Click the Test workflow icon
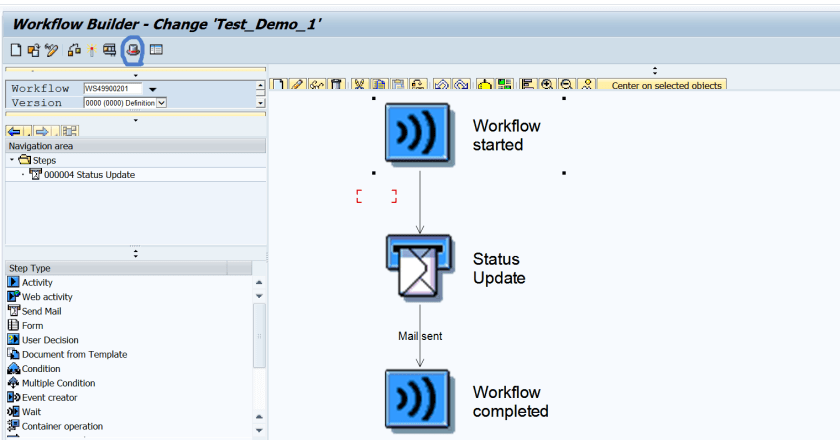 point(109,50)
